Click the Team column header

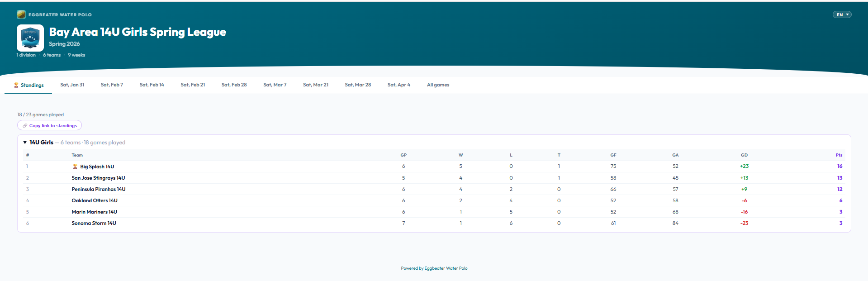click(77, 155)
